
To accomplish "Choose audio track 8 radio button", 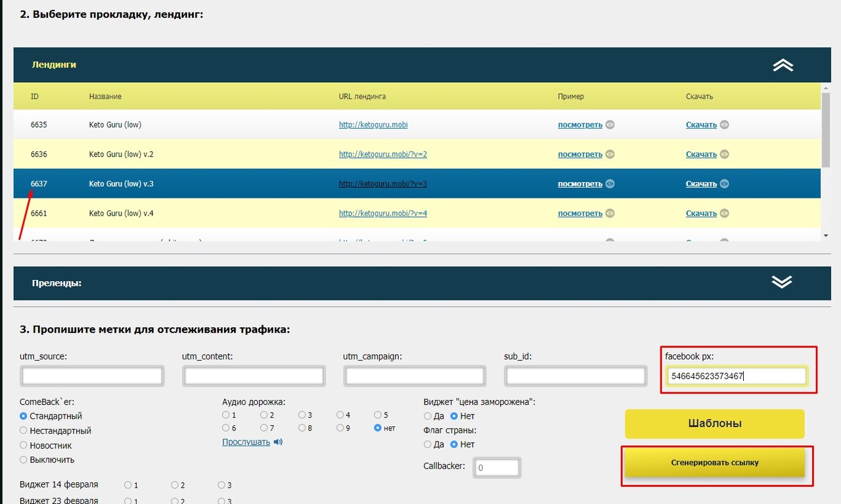I will tap(302, 428).
